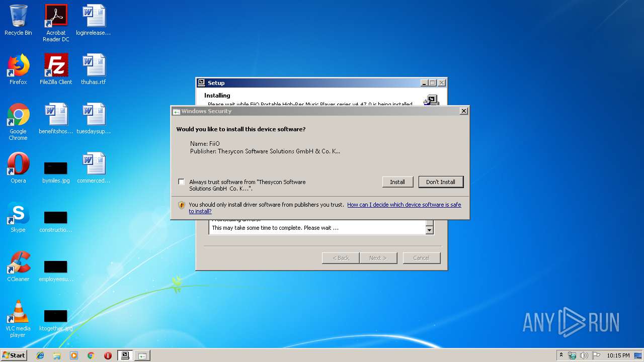Click the Start button
This screenshot has width=644, height=362.
[14, 355]
